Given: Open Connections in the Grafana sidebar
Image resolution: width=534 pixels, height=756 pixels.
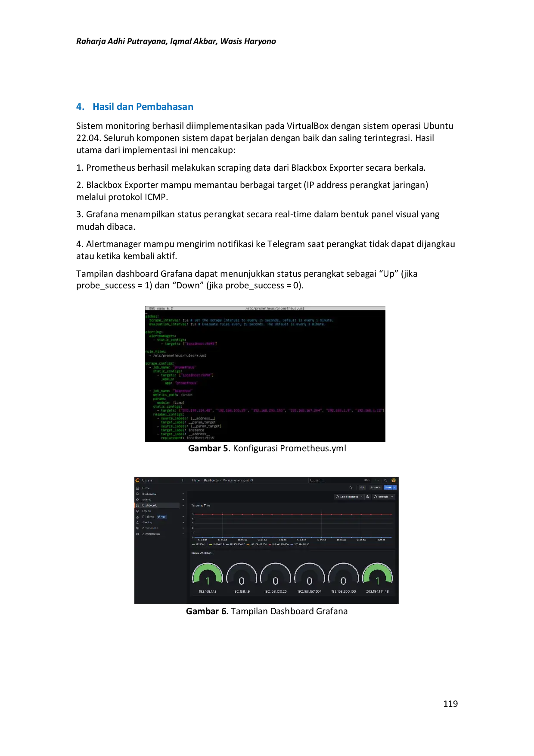Looking at the screenshot, I should pyautogui.click(x=150, y=528).
